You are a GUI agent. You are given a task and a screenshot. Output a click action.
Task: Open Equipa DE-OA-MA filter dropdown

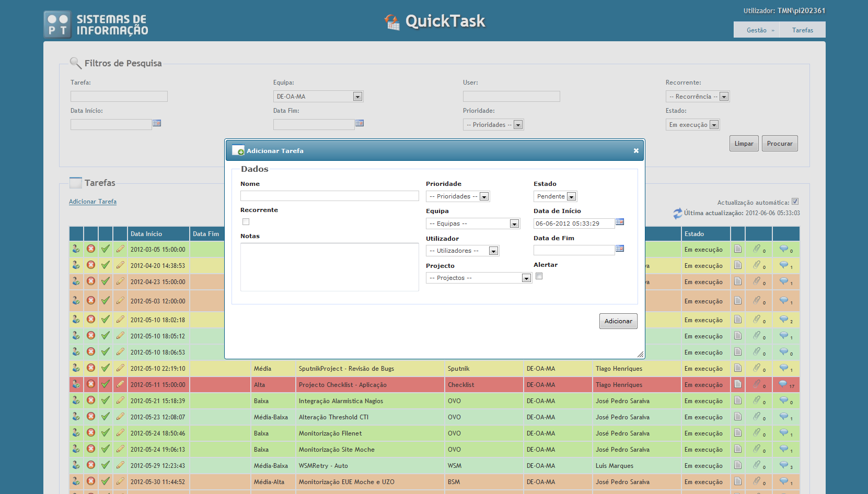tap(318, 96)
